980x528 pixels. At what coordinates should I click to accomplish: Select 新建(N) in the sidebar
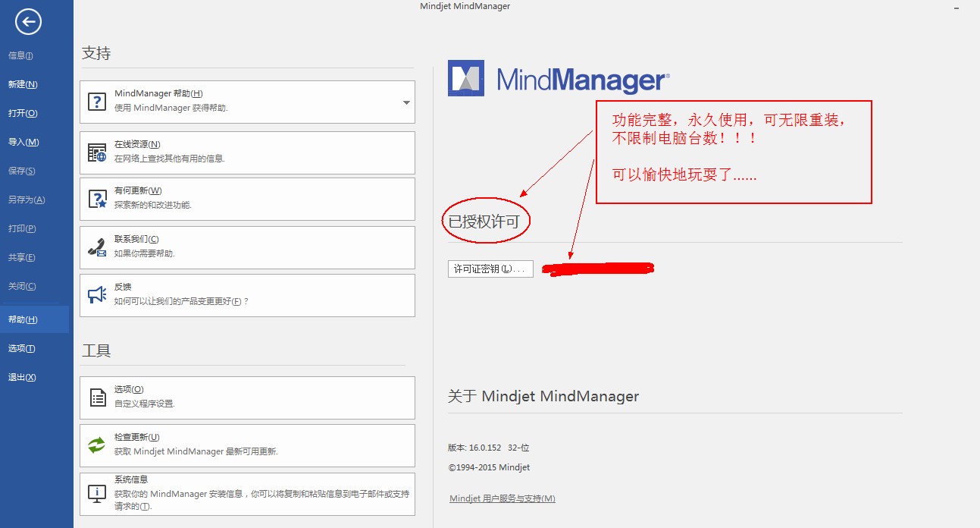click(23, 84)
